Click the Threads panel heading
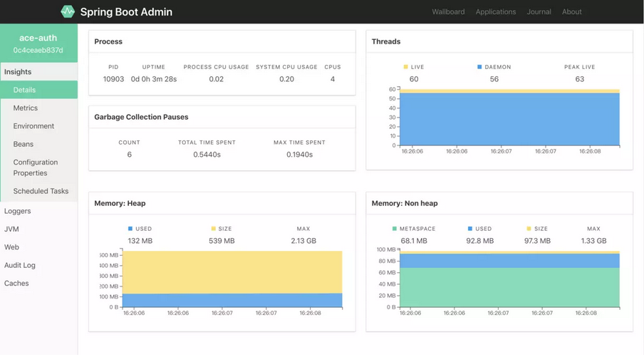This screenshot has width=644, height=357. point(386,41)
